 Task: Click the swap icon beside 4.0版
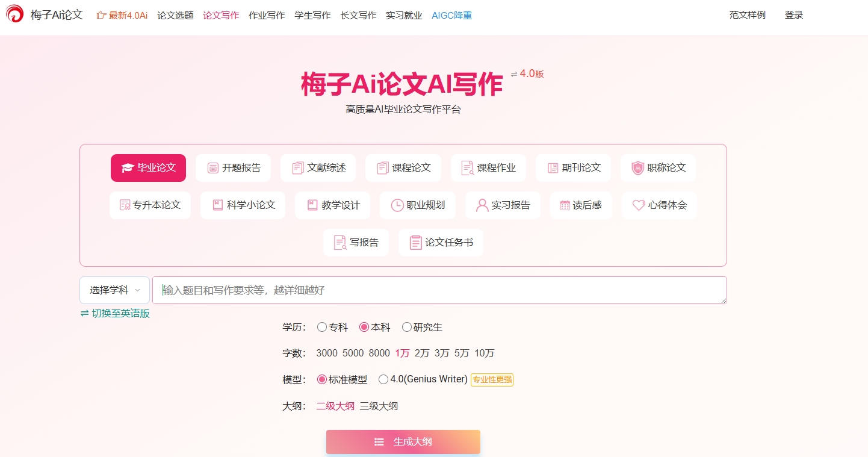514,74
